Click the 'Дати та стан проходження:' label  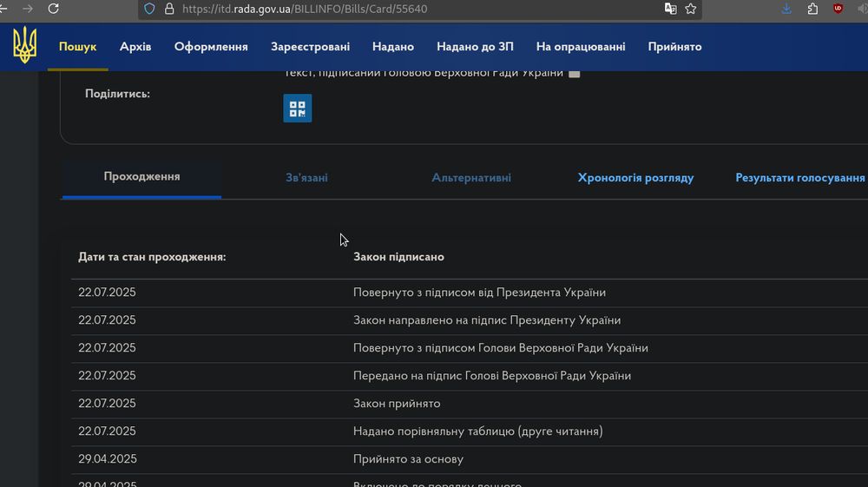152,257
